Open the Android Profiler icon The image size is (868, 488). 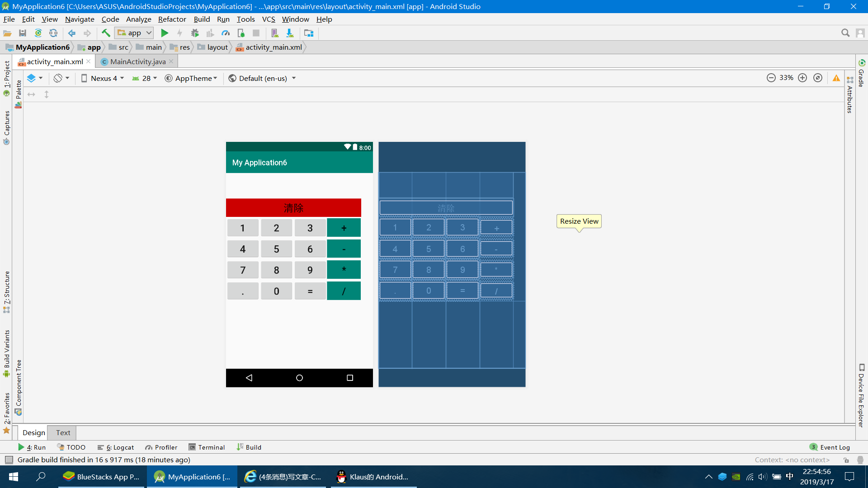(226, 33)
